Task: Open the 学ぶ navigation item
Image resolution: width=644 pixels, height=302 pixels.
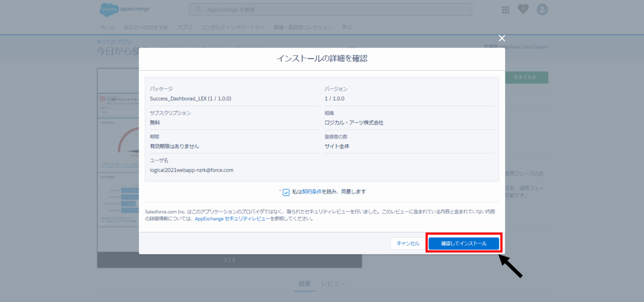Action: click(346, 27)
